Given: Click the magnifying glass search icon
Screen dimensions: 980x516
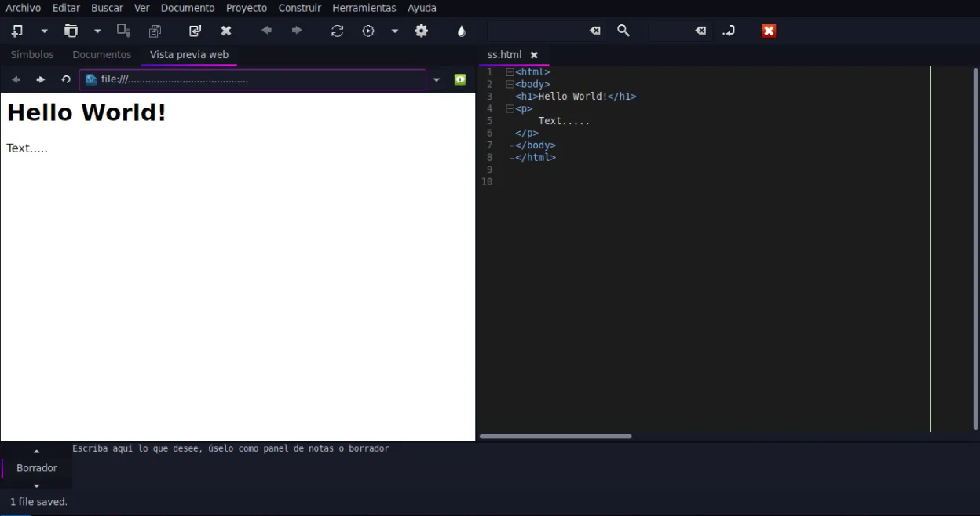Looking at the screenshot, I should coord(623,31).
